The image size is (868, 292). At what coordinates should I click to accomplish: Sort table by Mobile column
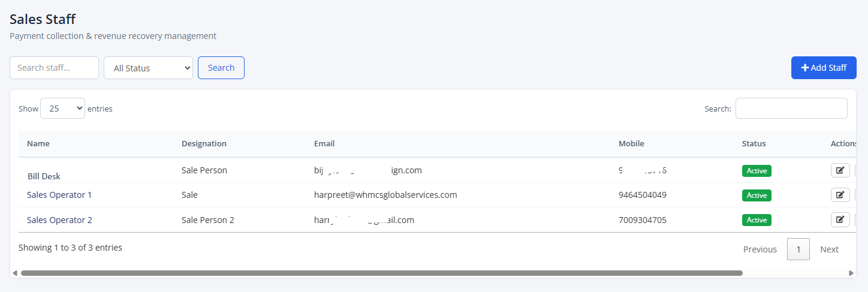coord(631,143)
